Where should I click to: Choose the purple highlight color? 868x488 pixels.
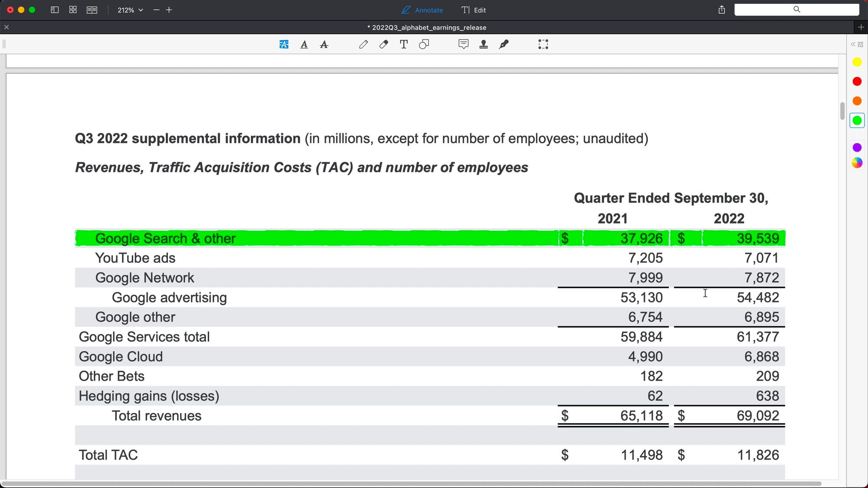[x=857, y=147]
